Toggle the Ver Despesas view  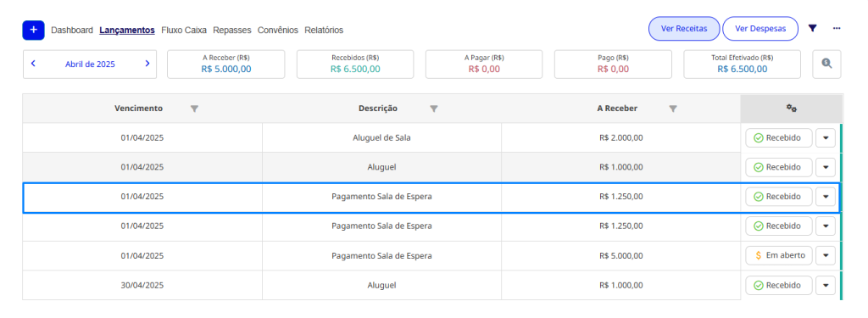pyautogui.click(x=760, y=29)
